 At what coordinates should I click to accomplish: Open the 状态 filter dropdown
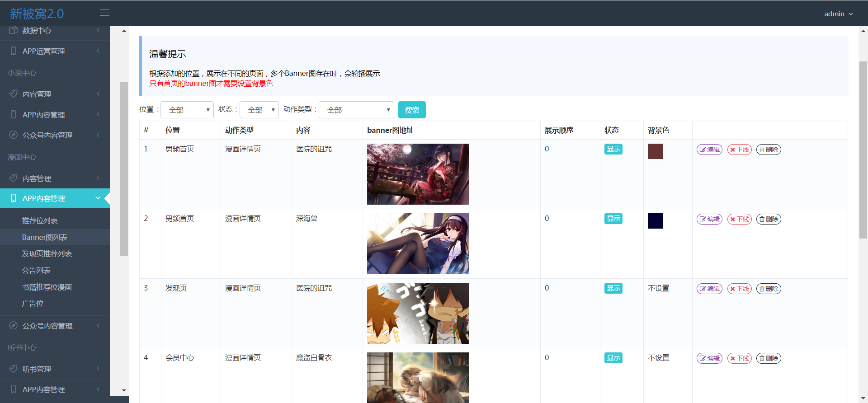(259, 110)
